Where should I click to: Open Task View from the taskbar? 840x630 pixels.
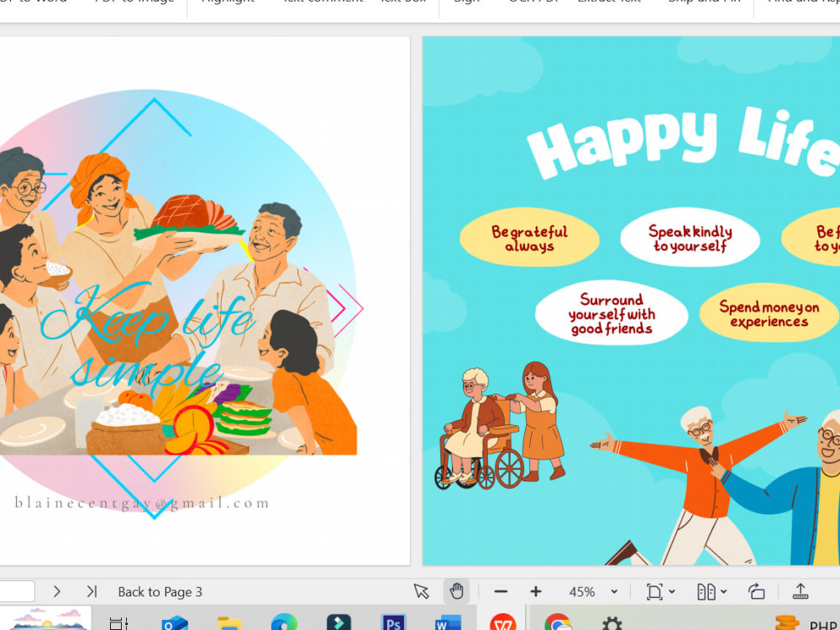pyautogui.click(x=119, y=623)
